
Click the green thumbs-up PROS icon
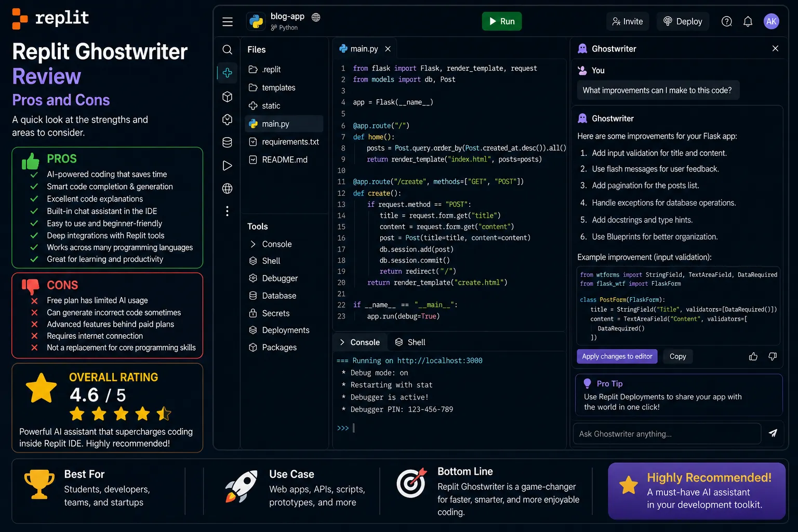(x=31, y=161)
